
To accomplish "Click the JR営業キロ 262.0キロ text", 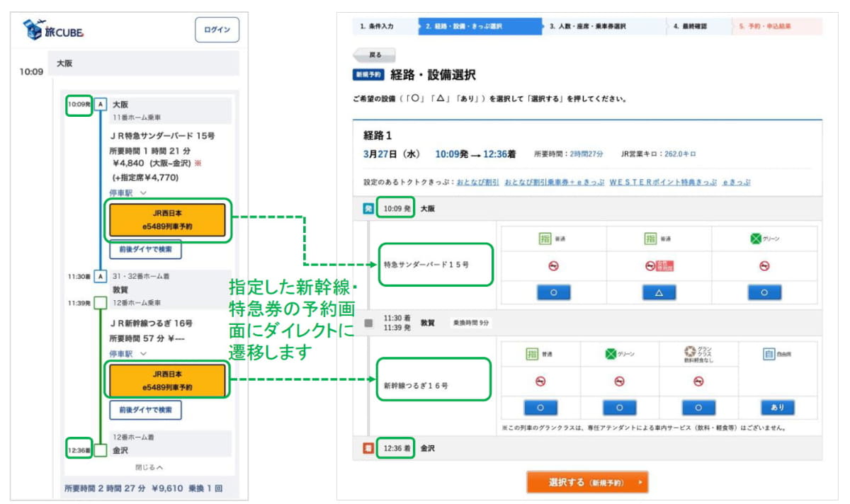I will click(x=658, y=154).
